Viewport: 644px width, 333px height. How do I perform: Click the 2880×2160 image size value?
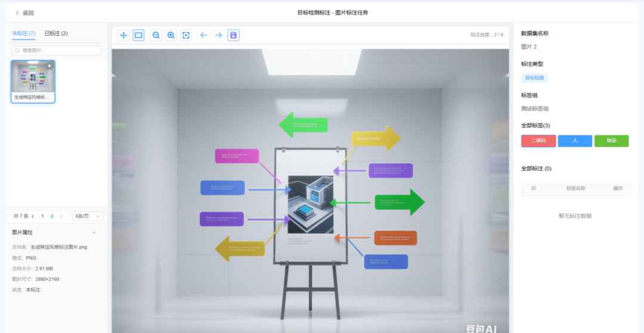click(x=47, y=279)
